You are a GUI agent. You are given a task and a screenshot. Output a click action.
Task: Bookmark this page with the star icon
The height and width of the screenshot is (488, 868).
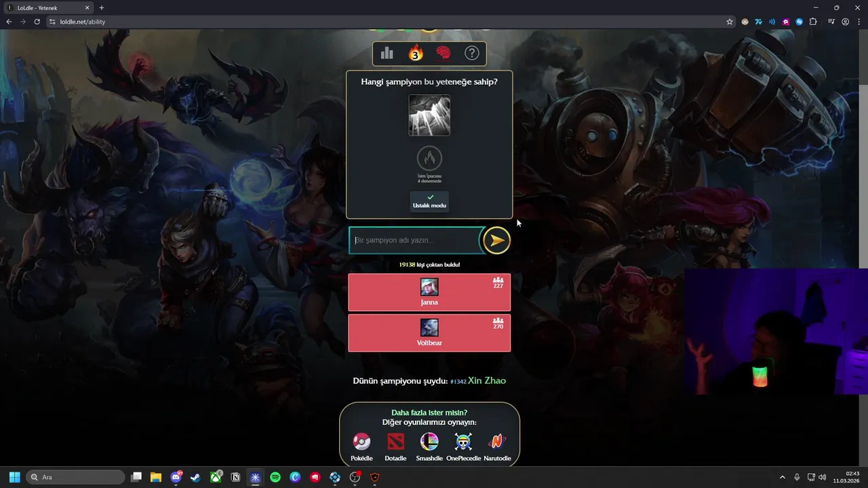[730, 22]
